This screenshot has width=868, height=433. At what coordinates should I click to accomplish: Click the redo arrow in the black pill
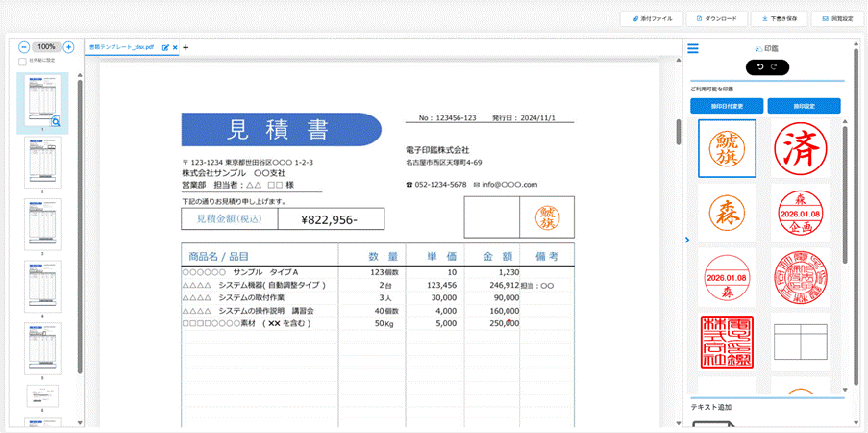pyautogui.click(x=775, y=67)
